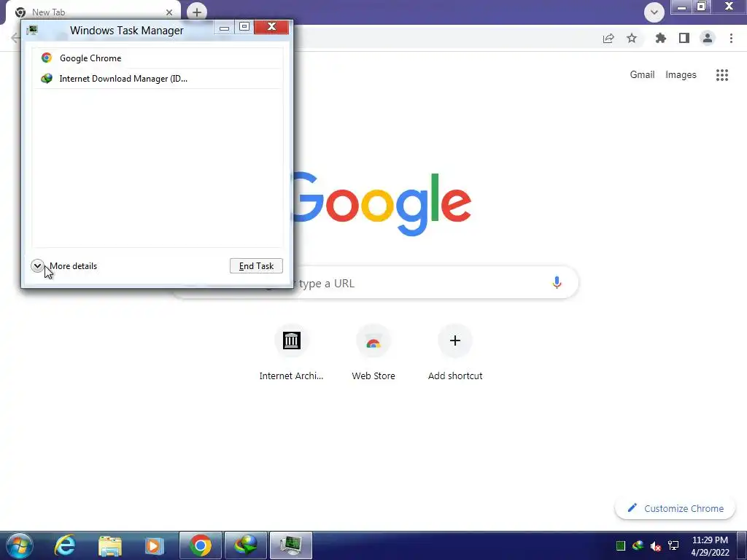Restore down the Chrome browser window
The image size is (747, 560).
coord(702,7)
